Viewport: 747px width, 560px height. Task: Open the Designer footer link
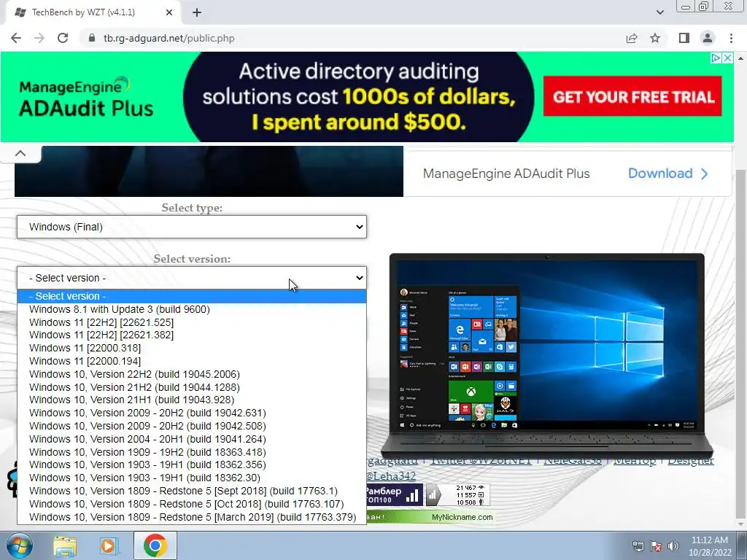point(690,461)
